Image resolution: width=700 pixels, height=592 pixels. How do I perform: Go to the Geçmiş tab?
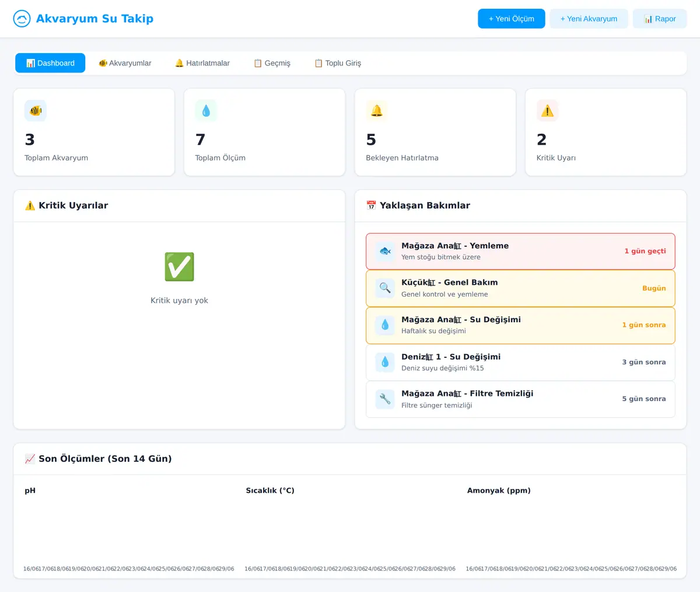tap(272, 63)
